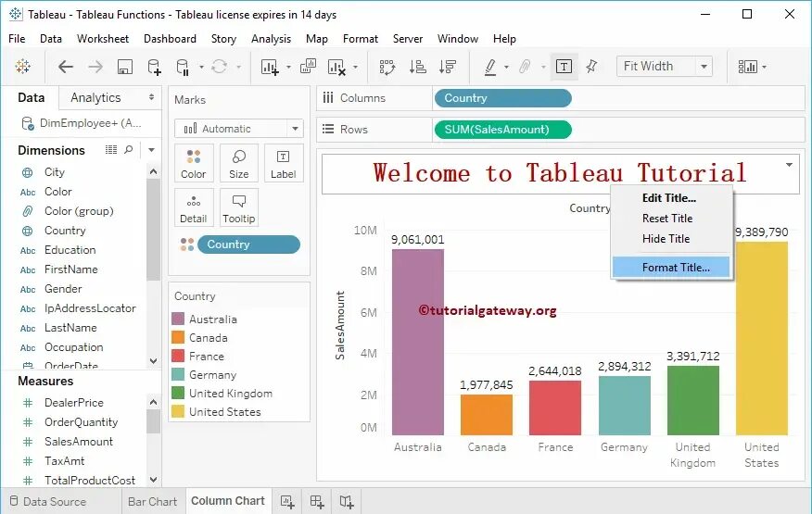Select the SalesAmount measure field

point(78,442)
